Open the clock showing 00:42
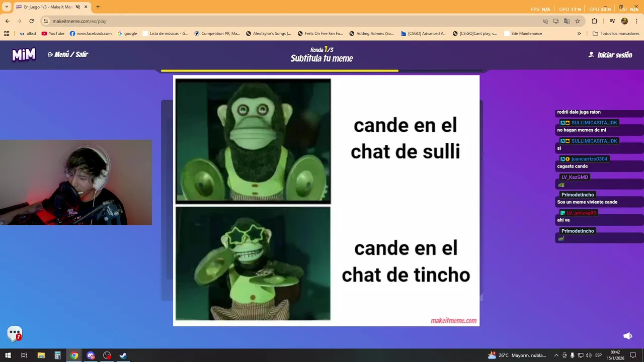644x362 pixels. click(615, 355)
